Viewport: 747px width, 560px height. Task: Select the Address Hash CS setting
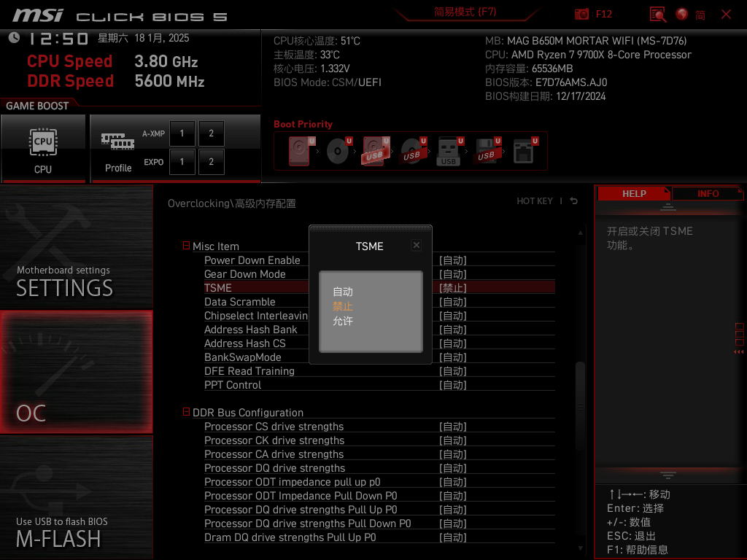[x=245, y=343]
